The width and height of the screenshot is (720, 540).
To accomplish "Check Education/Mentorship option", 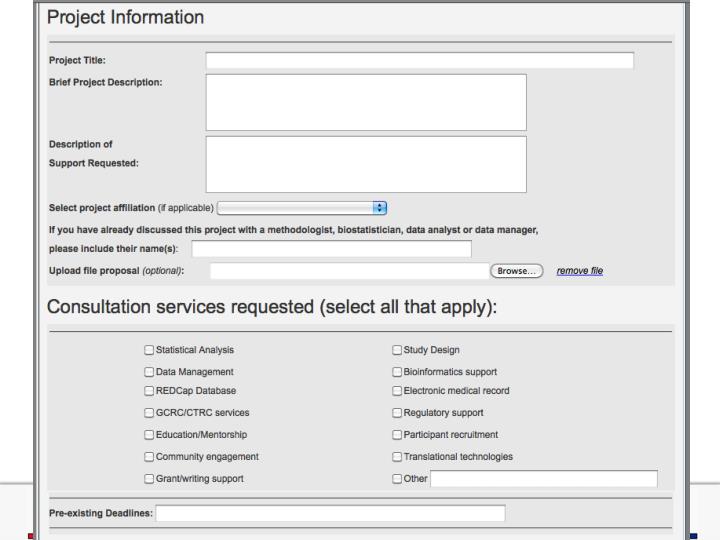I will 149,435.
